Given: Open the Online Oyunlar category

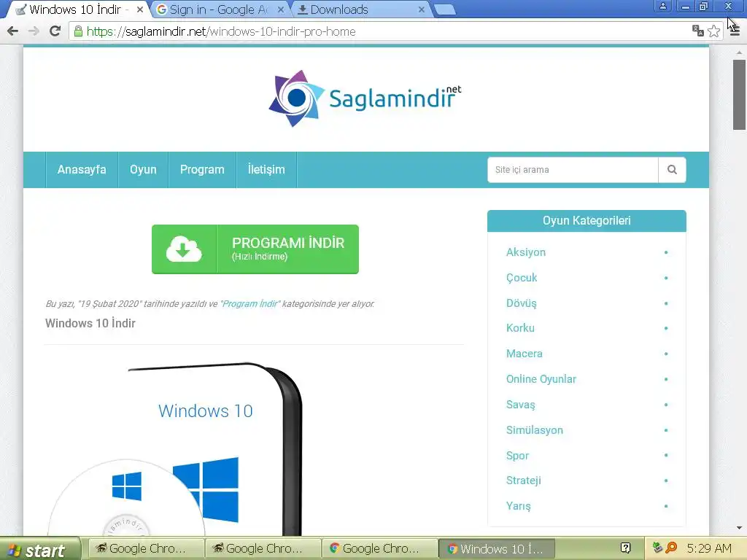Looking at the screenshot, I should pos(541,379).
